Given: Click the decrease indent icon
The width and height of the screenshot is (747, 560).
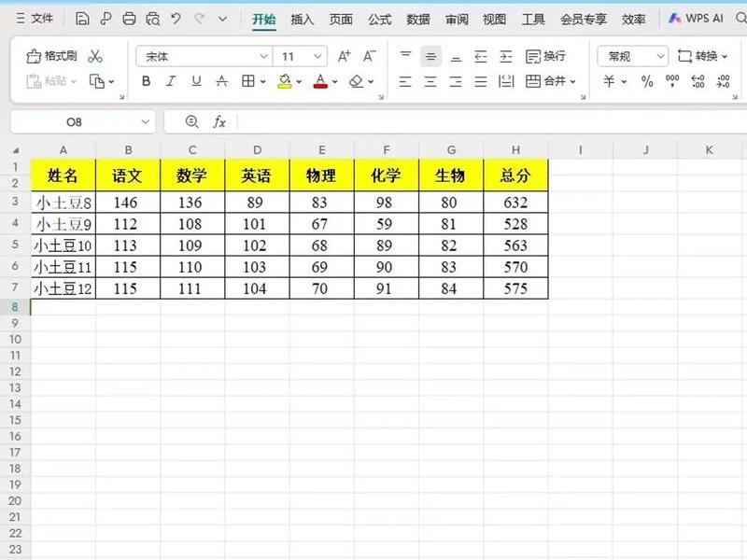Looking at the screenshot, I should click(x=481, y=57).
